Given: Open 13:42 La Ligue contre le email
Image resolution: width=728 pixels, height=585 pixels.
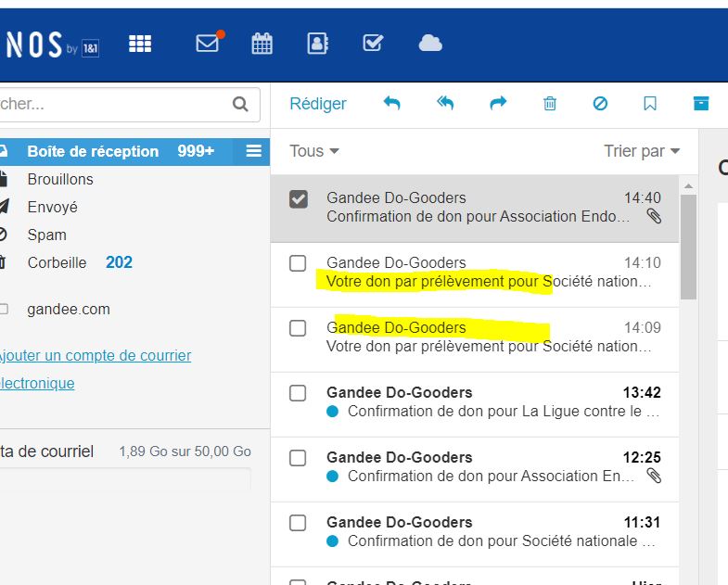Looking at the screenshot, I should [475, 404].
